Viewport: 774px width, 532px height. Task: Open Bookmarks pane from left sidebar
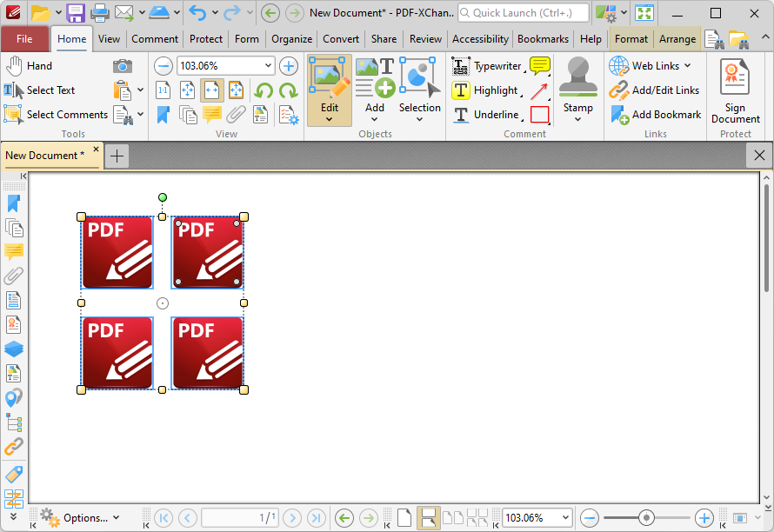(13, 203)
